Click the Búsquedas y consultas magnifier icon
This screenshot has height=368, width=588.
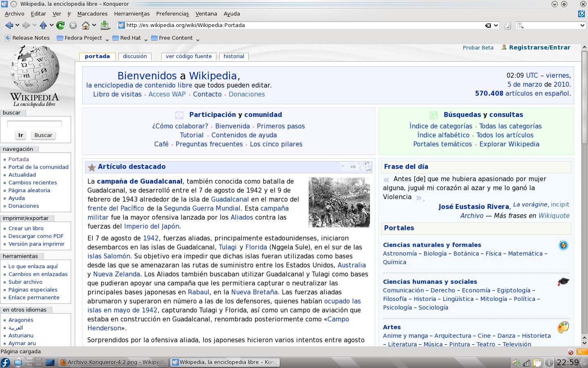434,115
